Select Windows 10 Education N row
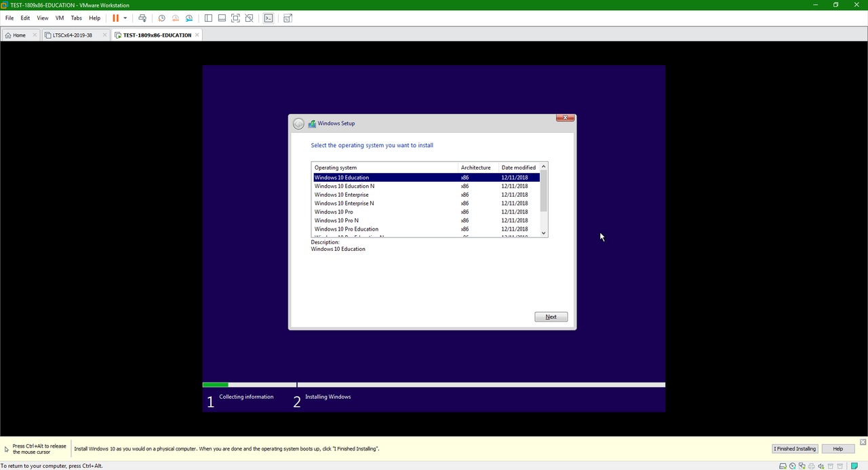 (x=427, y=186)
